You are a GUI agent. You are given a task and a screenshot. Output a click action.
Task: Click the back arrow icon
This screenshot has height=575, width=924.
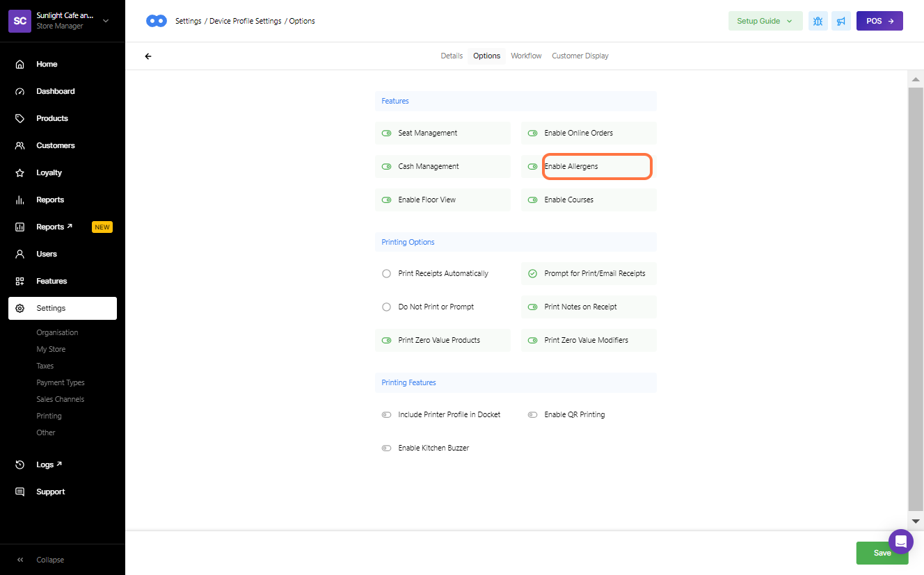click(x=148, y=56)
